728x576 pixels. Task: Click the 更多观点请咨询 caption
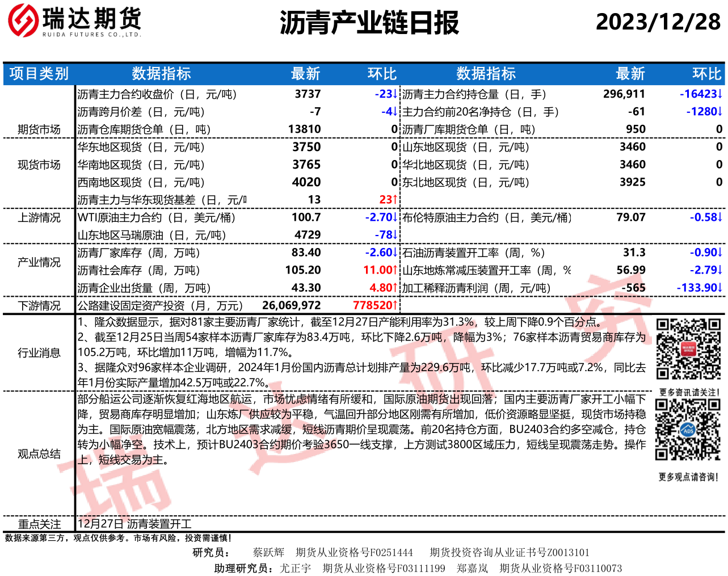point(688,477)
